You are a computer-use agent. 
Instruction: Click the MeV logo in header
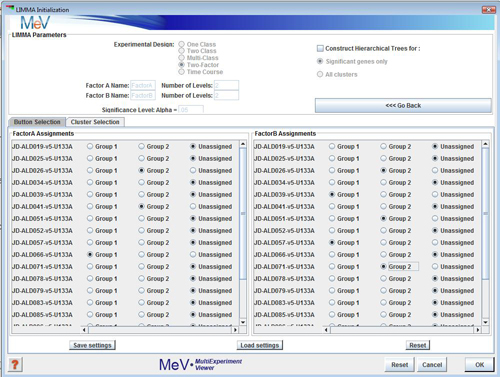pyautogui.click(x=35, y=23)
